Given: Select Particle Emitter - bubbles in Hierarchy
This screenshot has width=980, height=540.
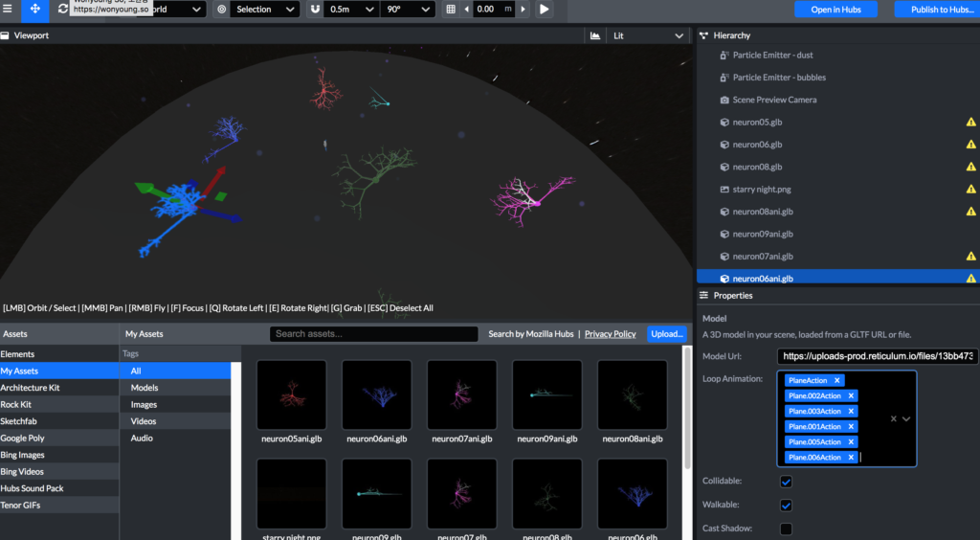Looking at the screenshot, I should click(838, 78).
